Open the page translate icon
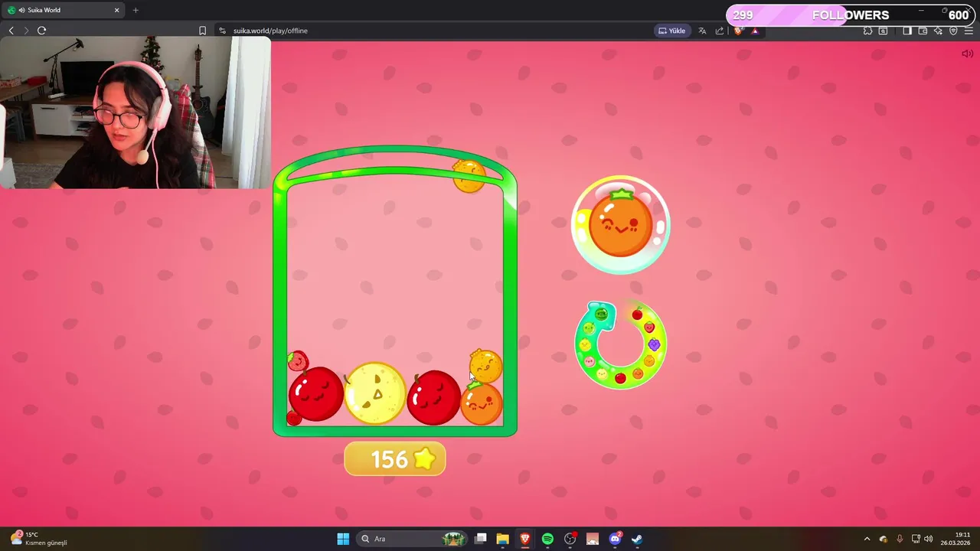Image resolution: width=980 pixels, height=551 pixels. (x=702, y=31)
